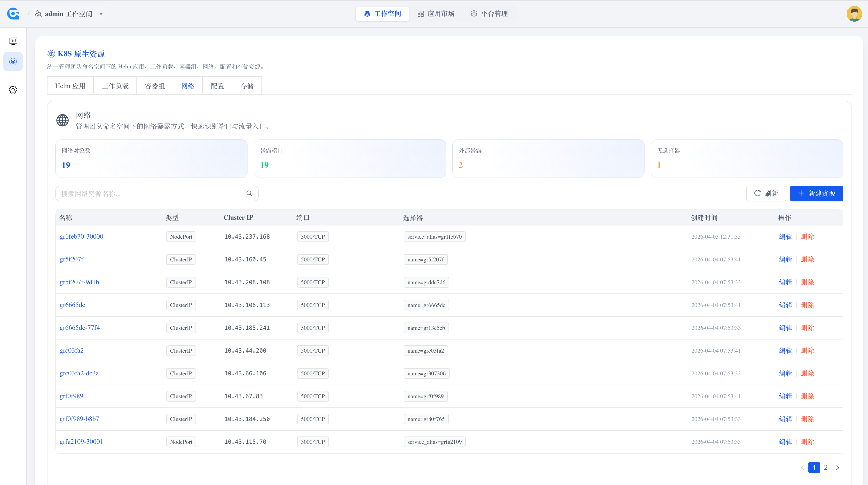Switch to the 存储 tab

247,85
